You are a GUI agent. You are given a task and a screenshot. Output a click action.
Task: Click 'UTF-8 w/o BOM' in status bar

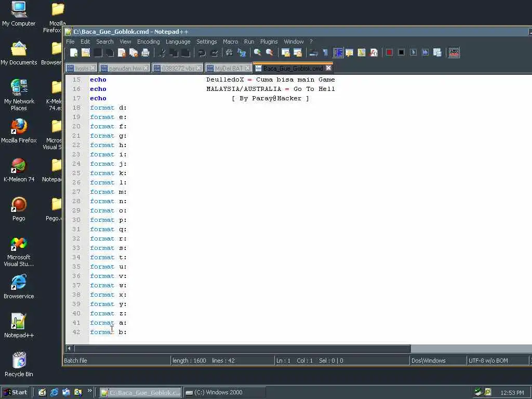488,361
